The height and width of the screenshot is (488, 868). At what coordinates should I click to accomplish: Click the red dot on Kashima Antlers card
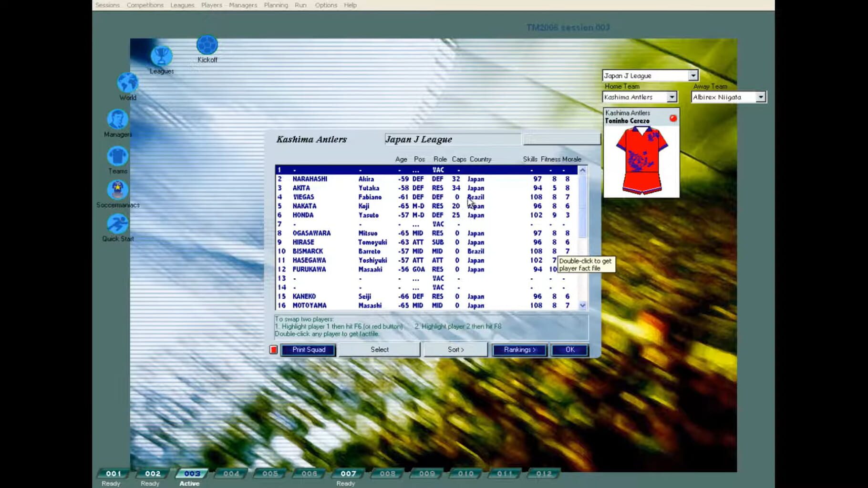673,118
